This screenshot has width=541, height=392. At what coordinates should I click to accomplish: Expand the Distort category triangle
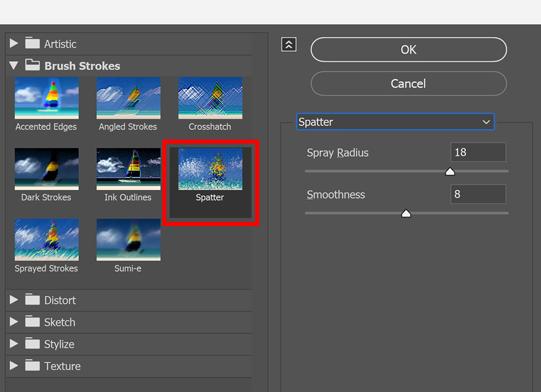(14, 300)
